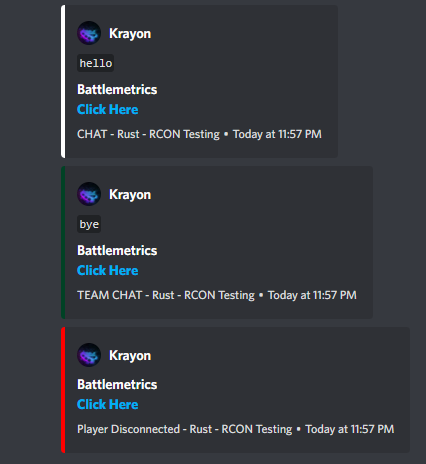Click Krayon's avatar in the bye embed

click(x=89, y=194)
